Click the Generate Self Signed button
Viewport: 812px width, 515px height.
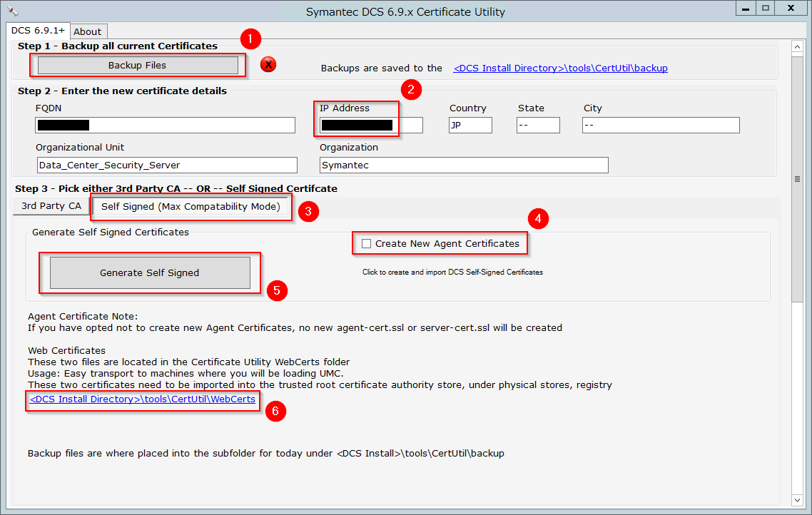(x=150, y=272)
